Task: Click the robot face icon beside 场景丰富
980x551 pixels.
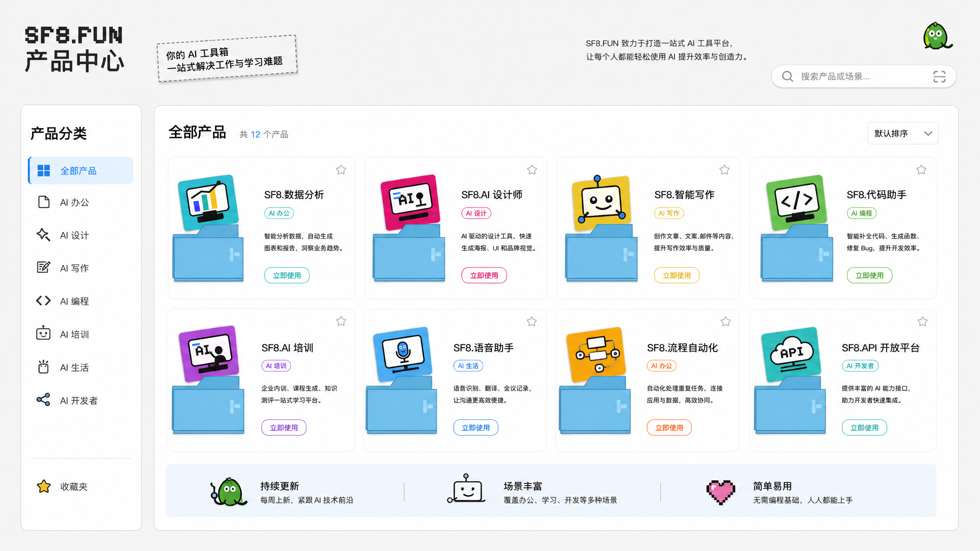Action: [467, 489]
